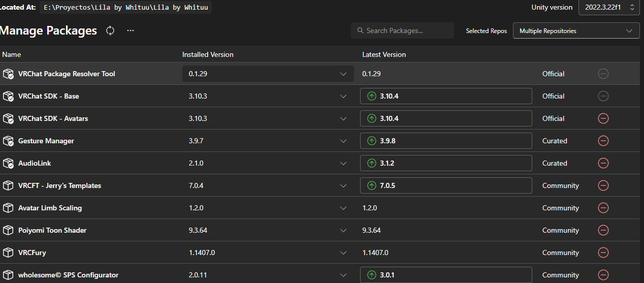Screen dimensions: 644x283
Task: Open installed version dropdown for VRChat SDK - Avatars
Action: (x=268, y=118)
